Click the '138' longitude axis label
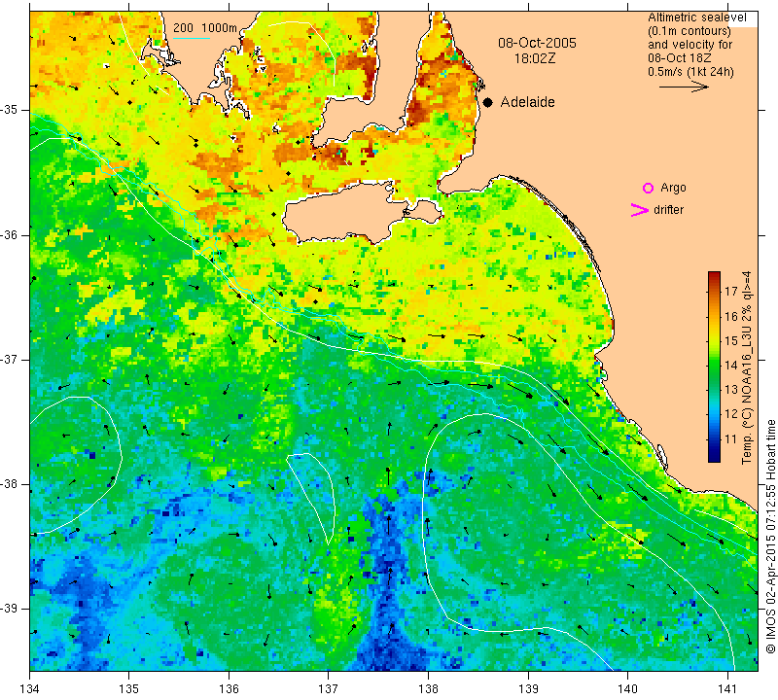 pos(428,689)
